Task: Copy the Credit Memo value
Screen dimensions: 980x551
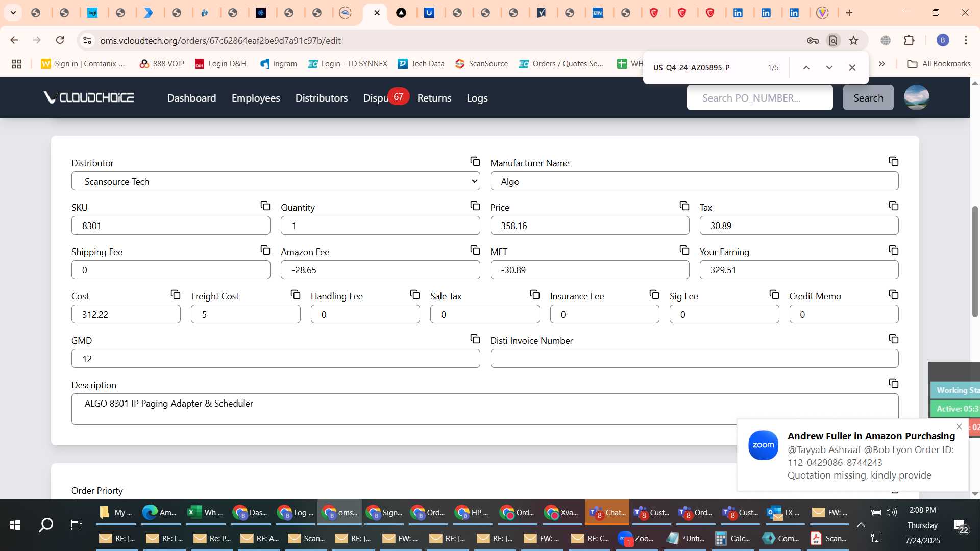Action: [893, 294]
